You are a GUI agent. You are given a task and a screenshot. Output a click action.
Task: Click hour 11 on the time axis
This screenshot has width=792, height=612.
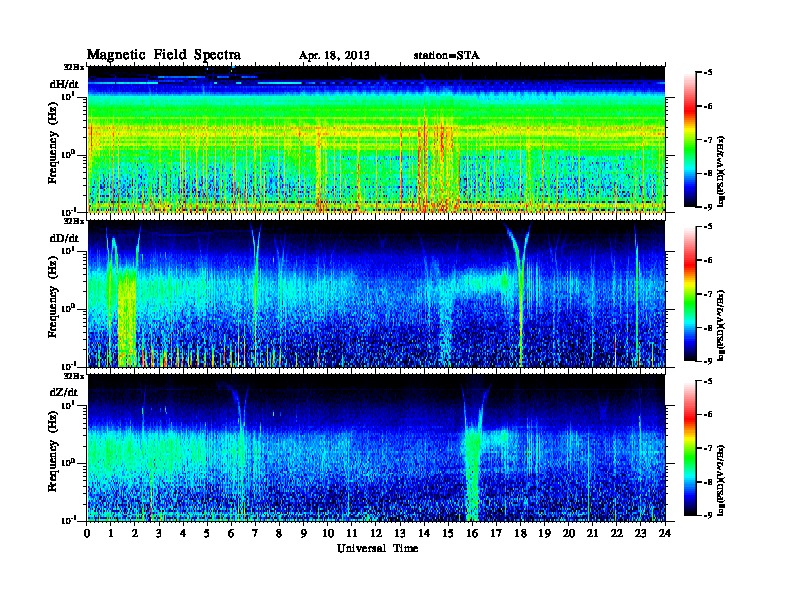coord(352,534)
